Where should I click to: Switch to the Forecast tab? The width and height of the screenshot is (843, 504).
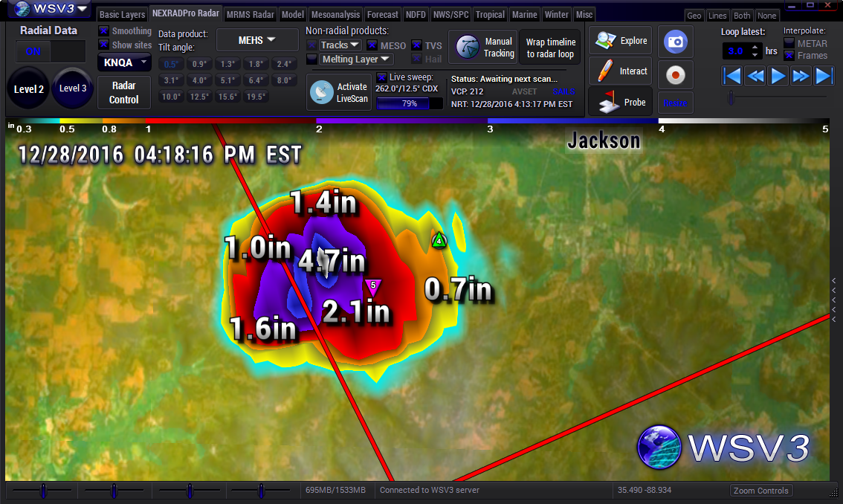click(x=382, y=15)
